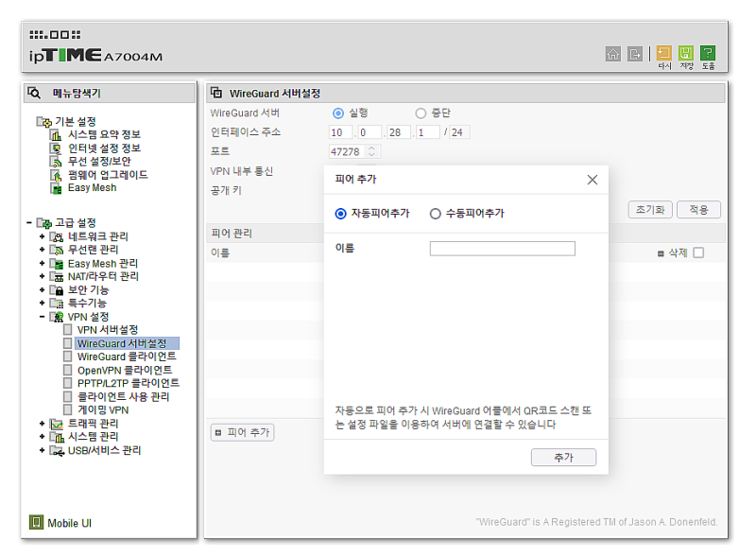Expand the 무선랜 관리 node
This screenshot has width=756, height=557.
click(42, 250)
